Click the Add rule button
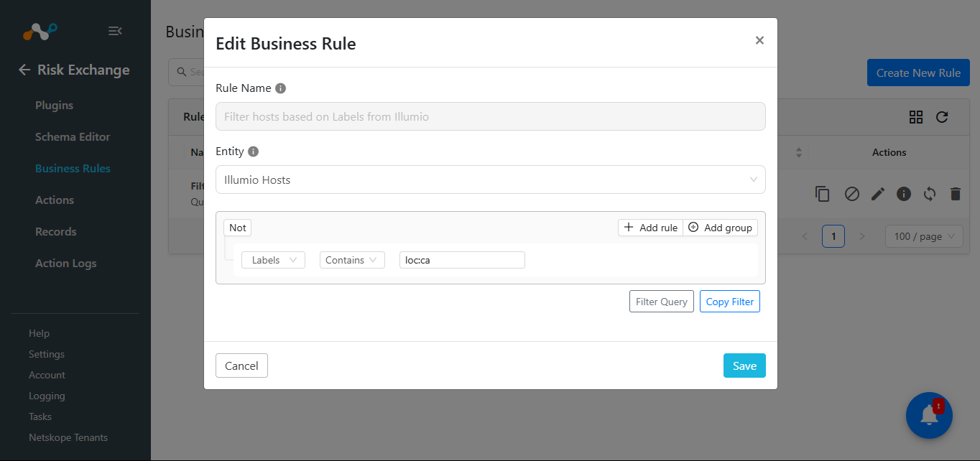 [650, 228]
